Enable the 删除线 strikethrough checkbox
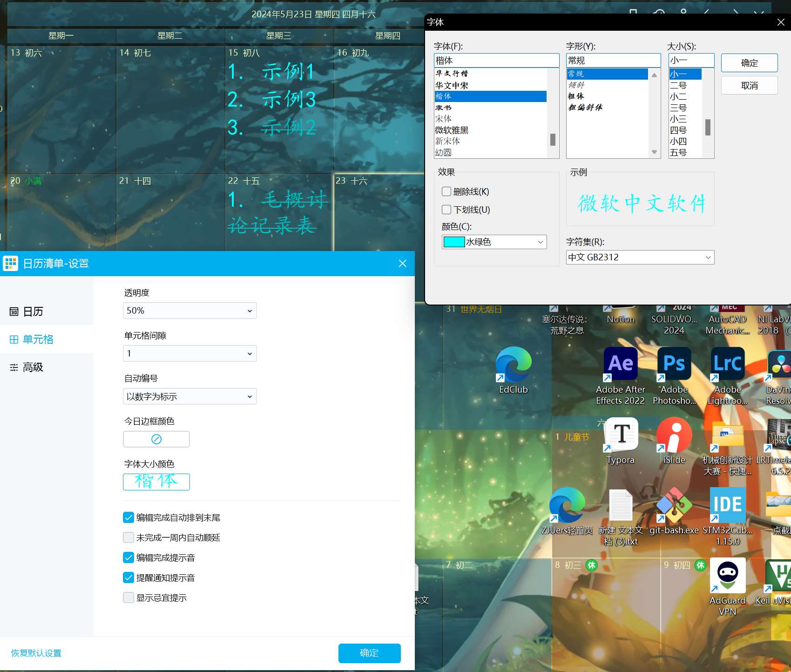 [x=446, y=191]
